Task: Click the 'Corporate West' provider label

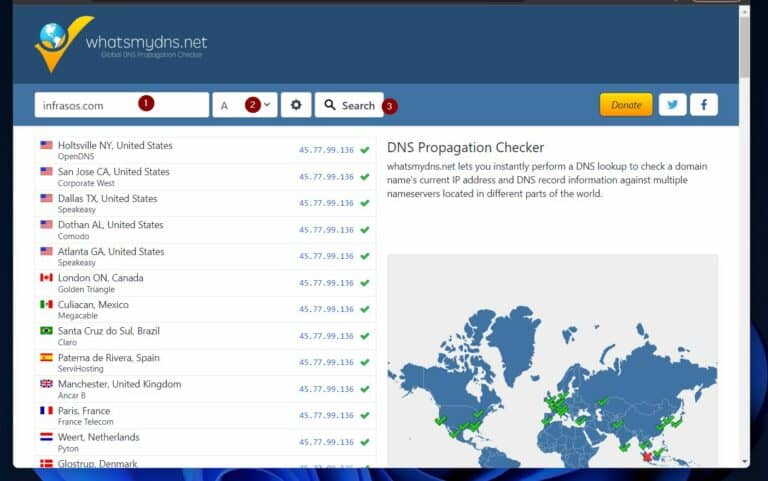Action: (86, 183)
